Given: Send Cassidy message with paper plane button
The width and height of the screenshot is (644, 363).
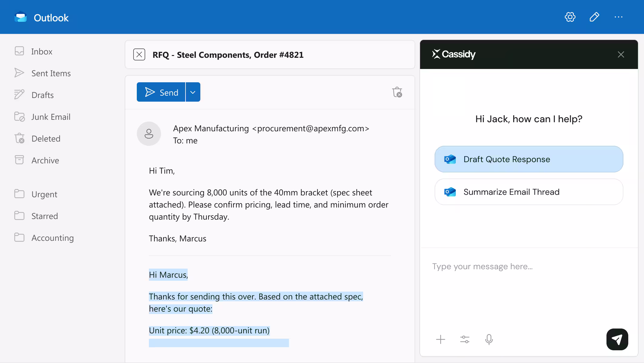Looking at the screenshot, I should [x=617, y=339].
